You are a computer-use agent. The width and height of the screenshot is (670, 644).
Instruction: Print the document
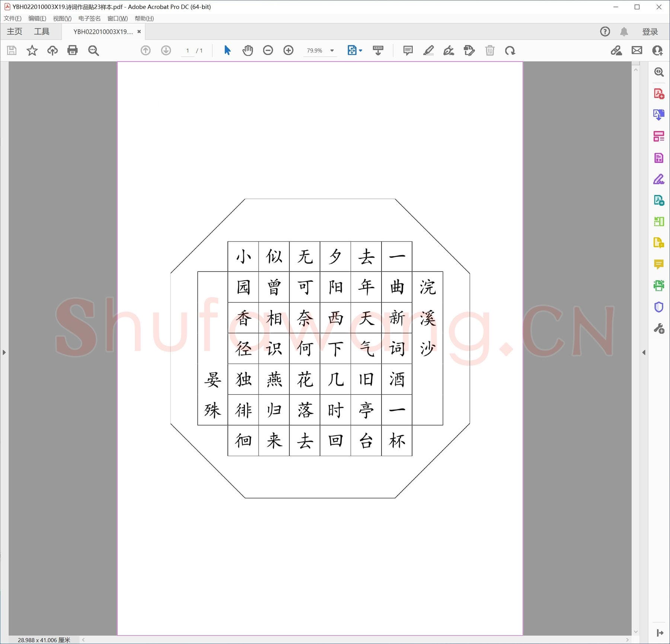click(x=73, y=50)
